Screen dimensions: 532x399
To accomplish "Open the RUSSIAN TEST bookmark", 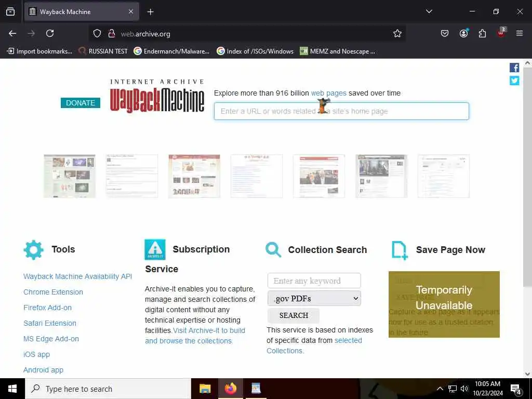I will coord(103,51).
